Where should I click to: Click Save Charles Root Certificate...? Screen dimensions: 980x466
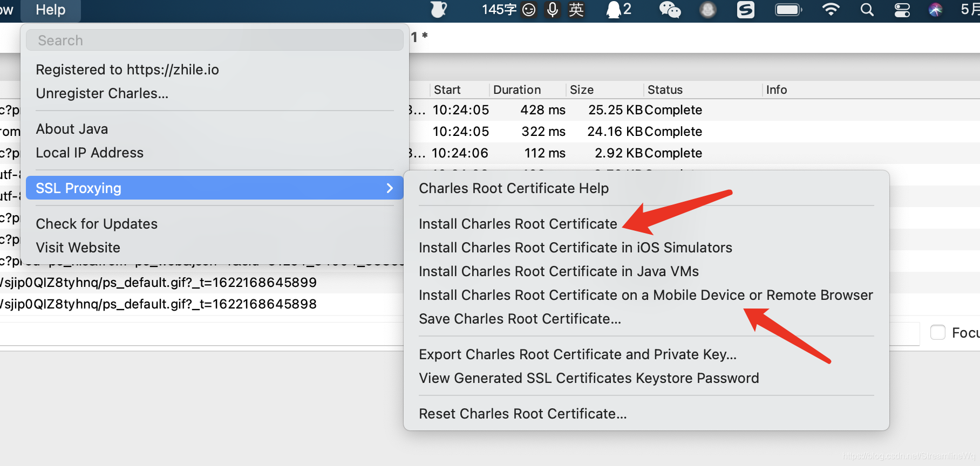(x=520, y=319)
